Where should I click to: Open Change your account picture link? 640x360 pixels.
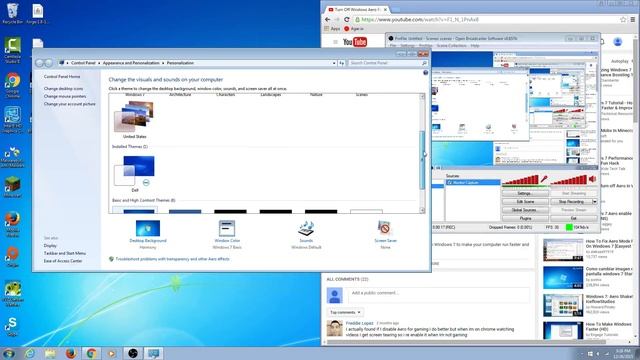tap(69, 104)
